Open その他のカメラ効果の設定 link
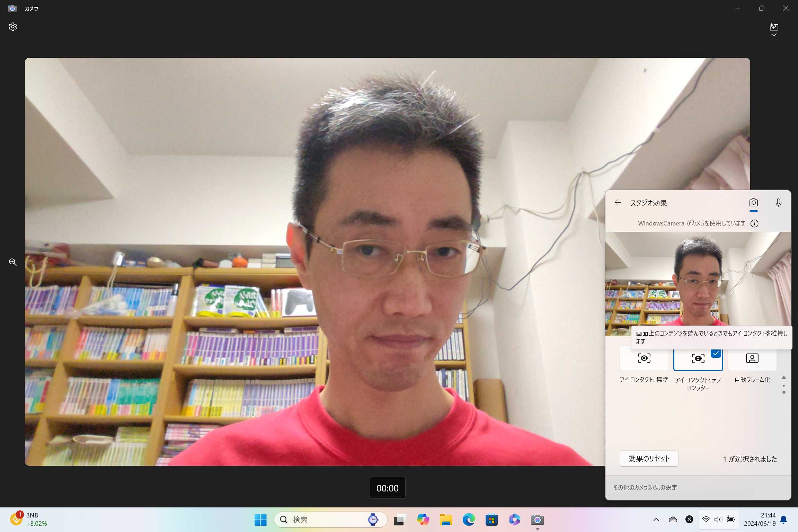Viewport: 798px width, 532px height. pos(645,487)
